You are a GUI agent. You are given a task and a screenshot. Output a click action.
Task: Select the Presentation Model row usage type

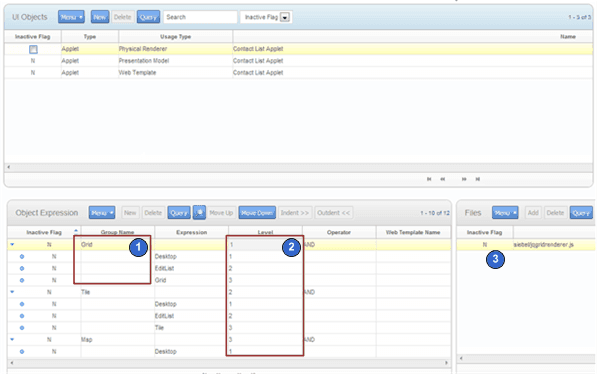(x=144, y=61)
